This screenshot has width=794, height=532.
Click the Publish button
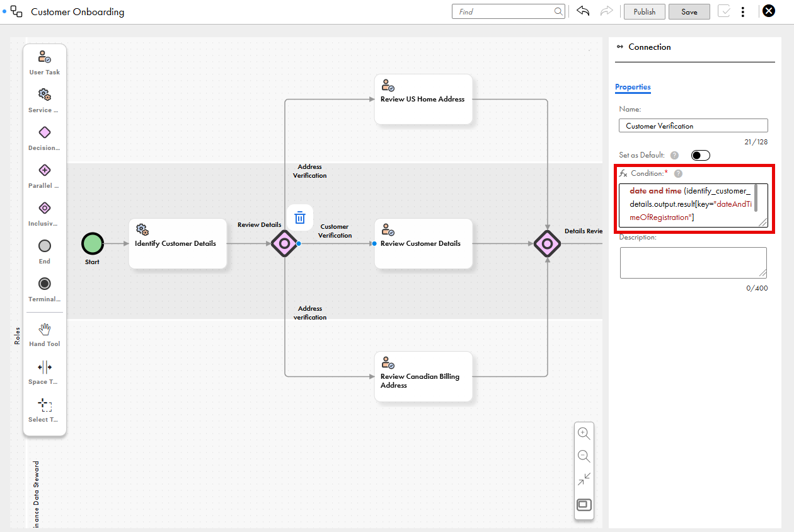click(x=645, y=11)
